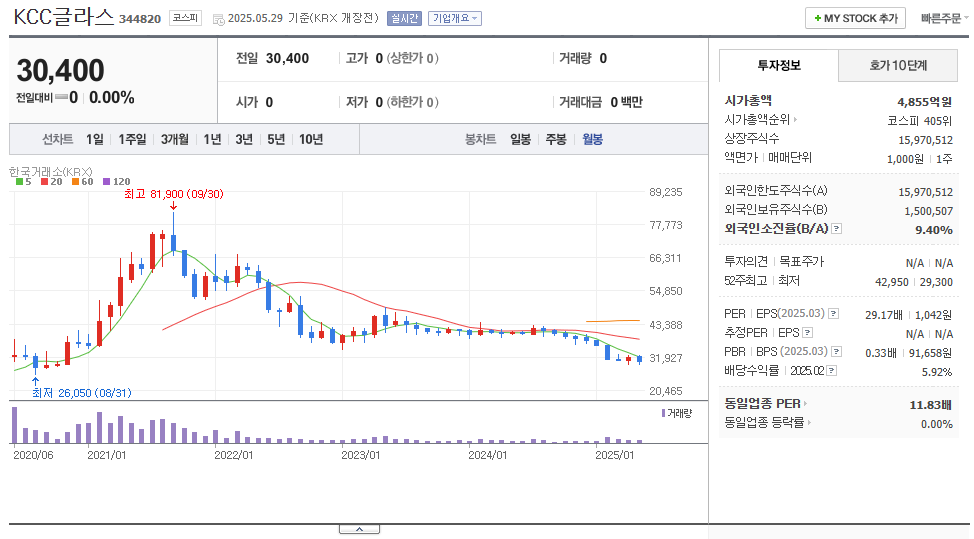Select 1년 line chart period
Screen dimensions: 974x539
point(212,139)
